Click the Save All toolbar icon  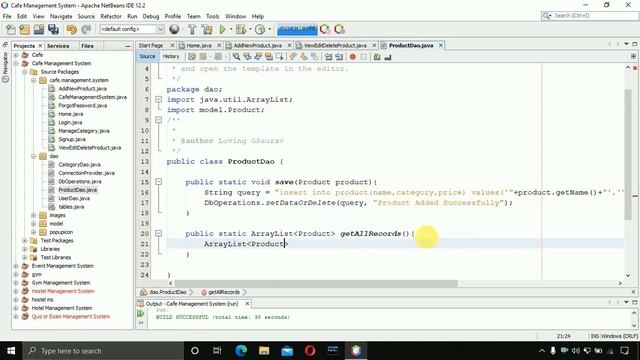click(53, 29)
